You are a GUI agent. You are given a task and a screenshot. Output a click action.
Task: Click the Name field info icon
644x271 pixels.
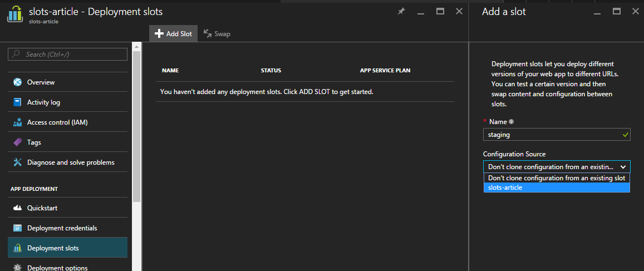pos(512,122)
